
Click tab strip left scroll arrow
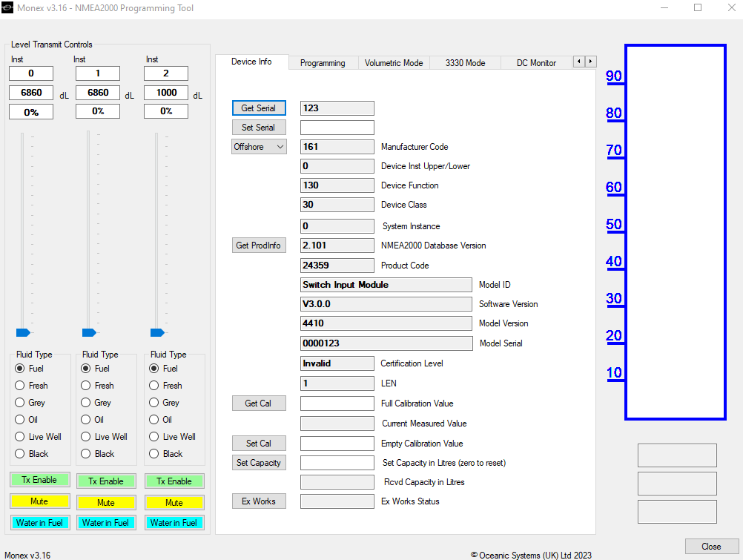pyautogui.click(x=578, y=62)
